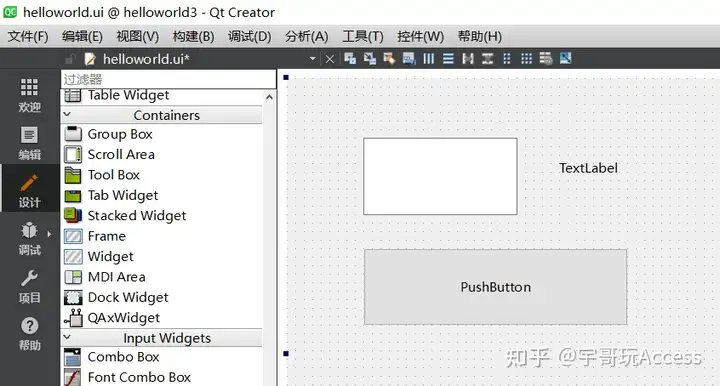
Task: Apply Lay Out Horizontally from toolbar
Action: coord(428,59)
